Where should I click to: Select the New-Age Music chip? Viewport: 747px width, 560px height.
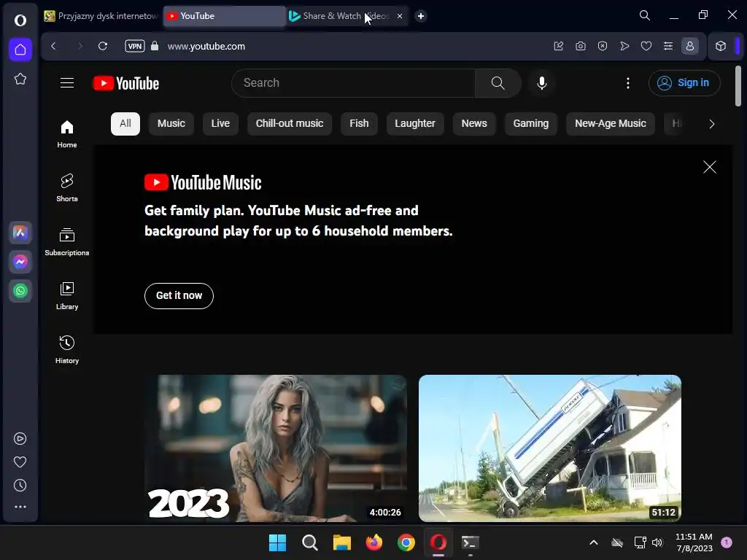pyautogui.click(x=611, y=124)
